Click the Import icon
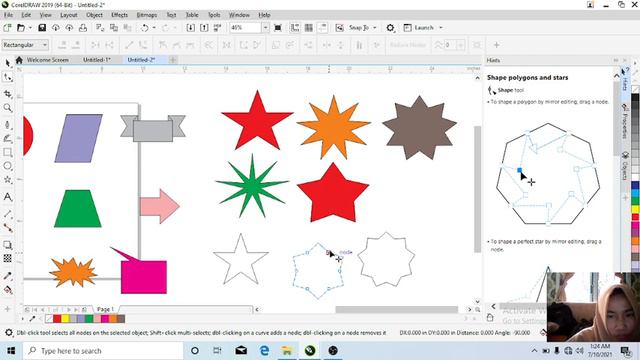The width and height of the screenshot is (640, 360). coord(191,28)
